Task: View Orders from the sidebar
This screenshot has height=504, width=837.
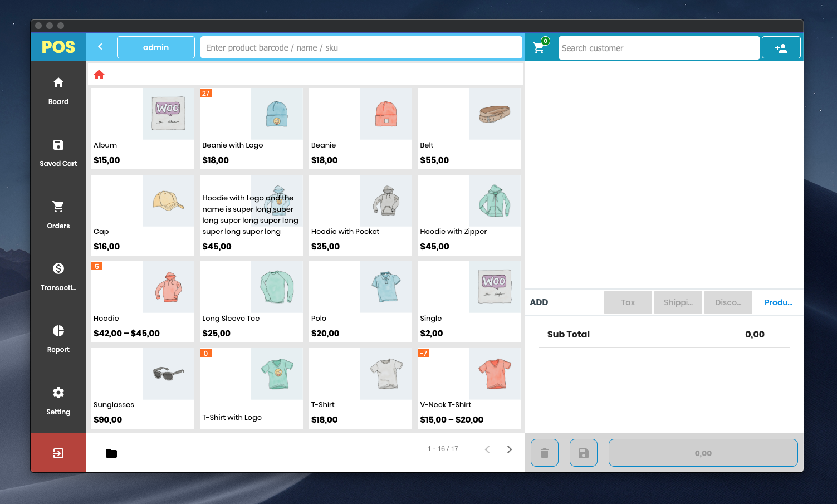Action: 58,215
